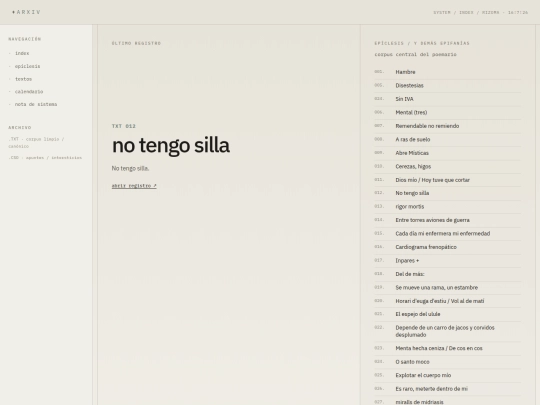Open the 'calendario' navigation entry

29,92
